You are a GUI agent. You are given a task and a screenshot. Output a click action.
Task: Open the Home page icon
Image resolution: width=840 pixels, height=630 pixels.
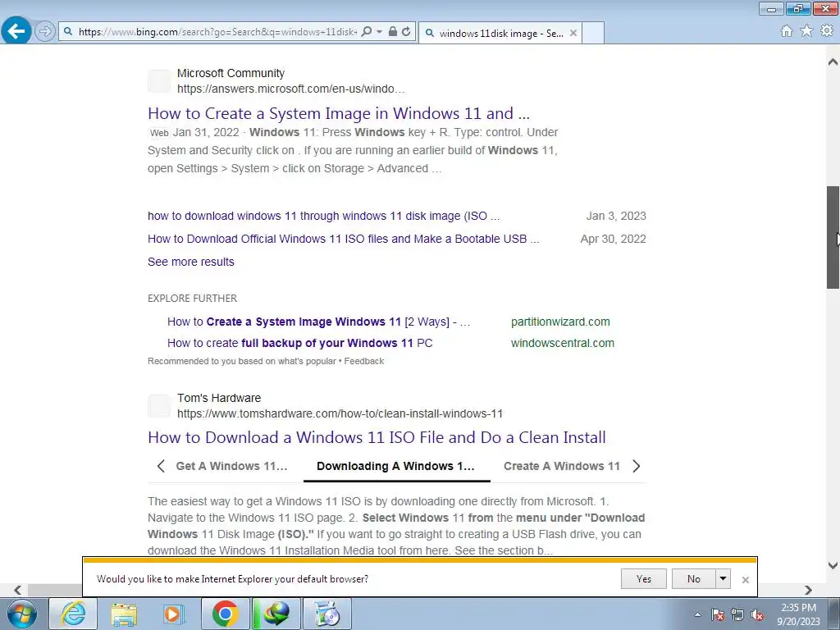pos(787,31)
